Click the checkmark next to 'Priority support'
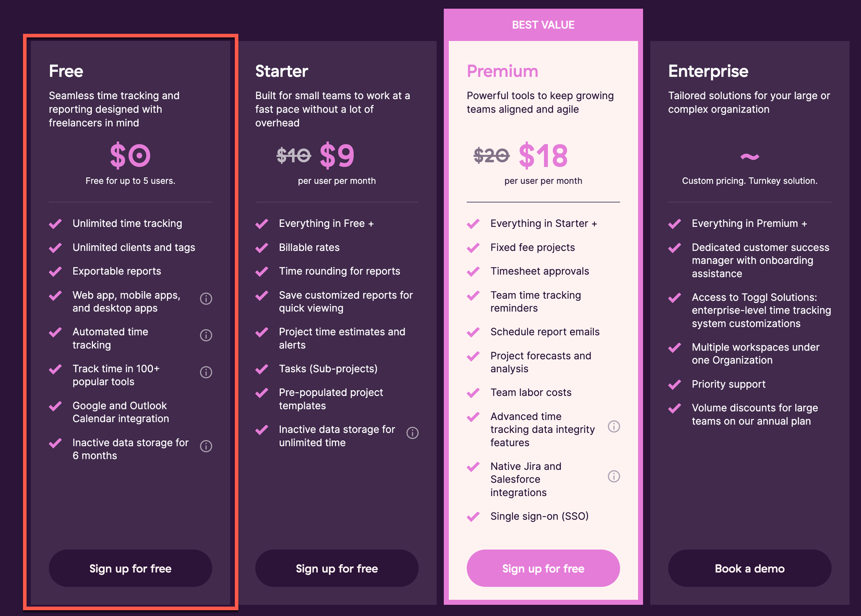The image size is (861, 616). coord(674,384)
